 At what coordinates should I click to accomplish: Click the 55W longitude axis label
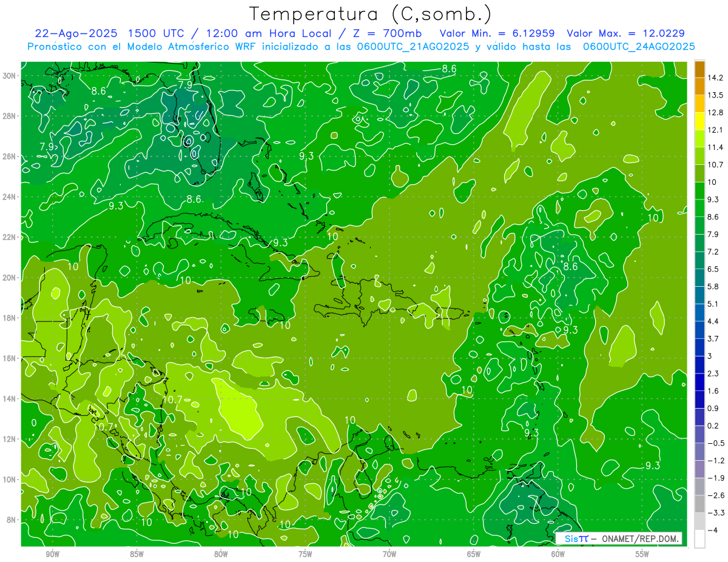pyautogui.click(x=642, y=554)
